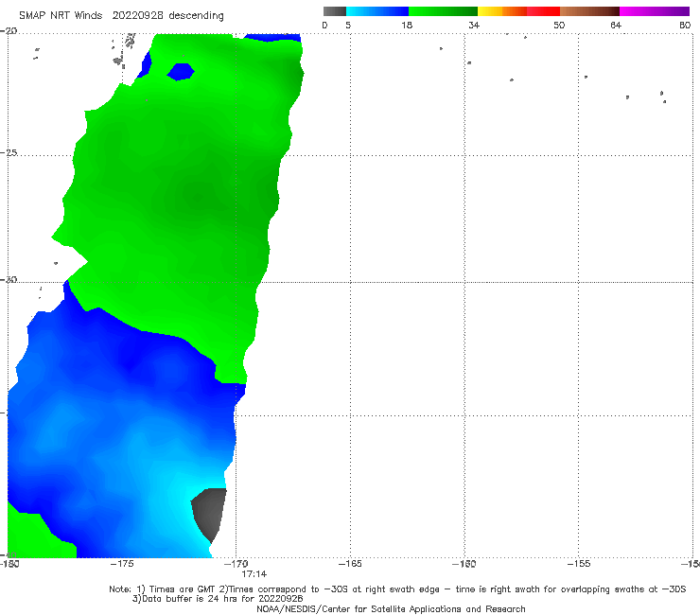700x615 pixels.
Task: Click the longitude label '-160'
Action: coord(464,564)
